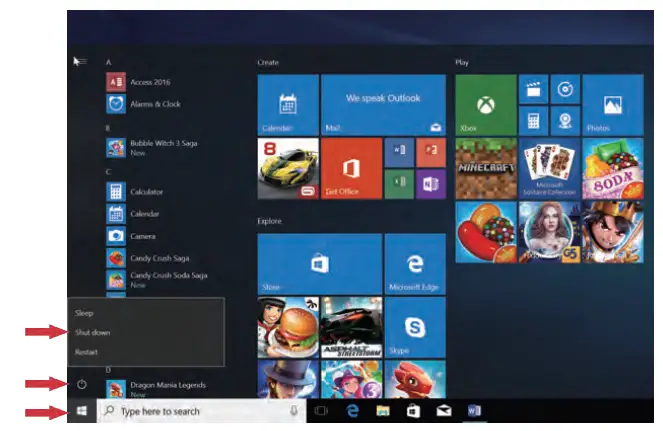Launch the Camera app

point(131,236)
